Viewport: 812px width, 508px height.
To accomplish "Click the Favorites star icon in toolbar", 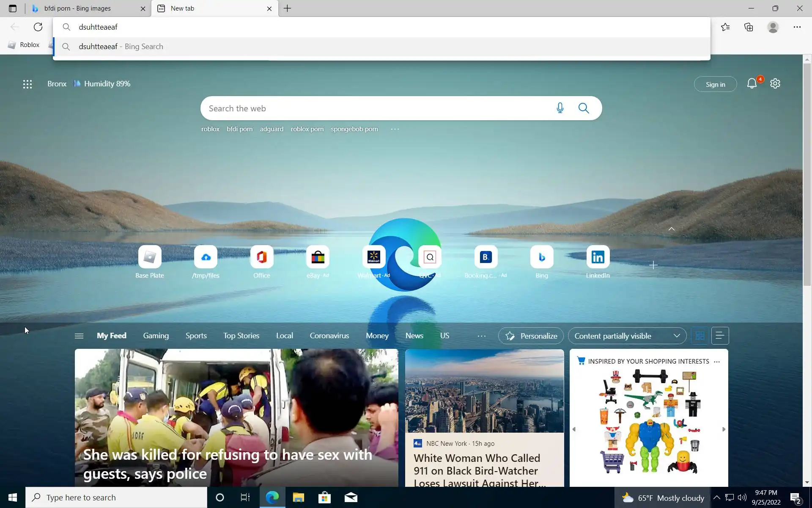I will 725,27.
